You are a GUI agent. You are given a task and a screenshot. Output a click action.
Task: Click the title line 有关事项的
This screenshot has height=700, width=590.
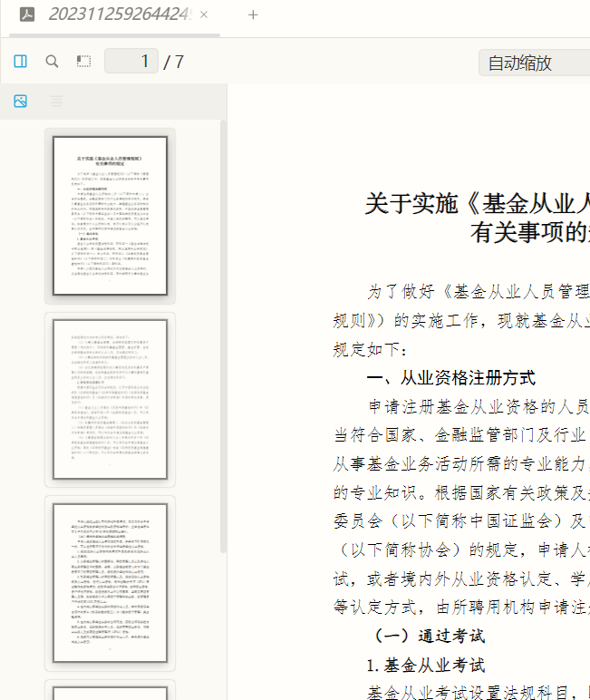(x=530, y=232)
